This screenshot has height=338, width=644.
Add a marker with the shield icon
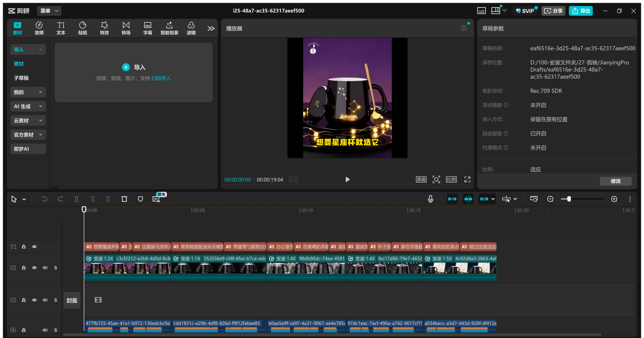tap(140, 199)
